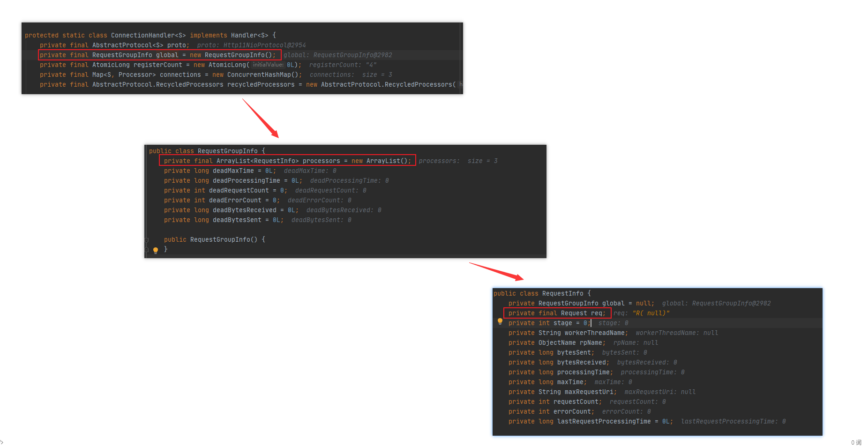Click the 'private final Request req;' declaration

(x=557, y=313)
